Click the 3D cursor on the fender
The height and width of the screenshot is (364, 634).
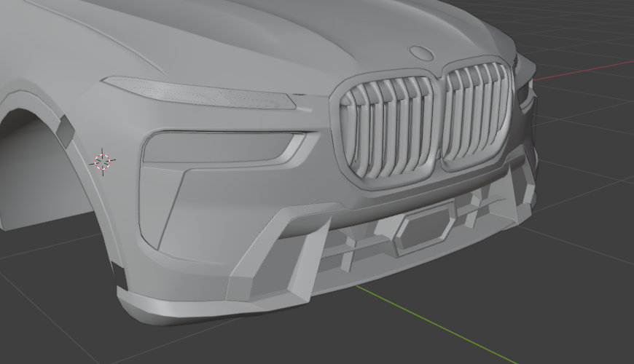(x=103, y=162)
